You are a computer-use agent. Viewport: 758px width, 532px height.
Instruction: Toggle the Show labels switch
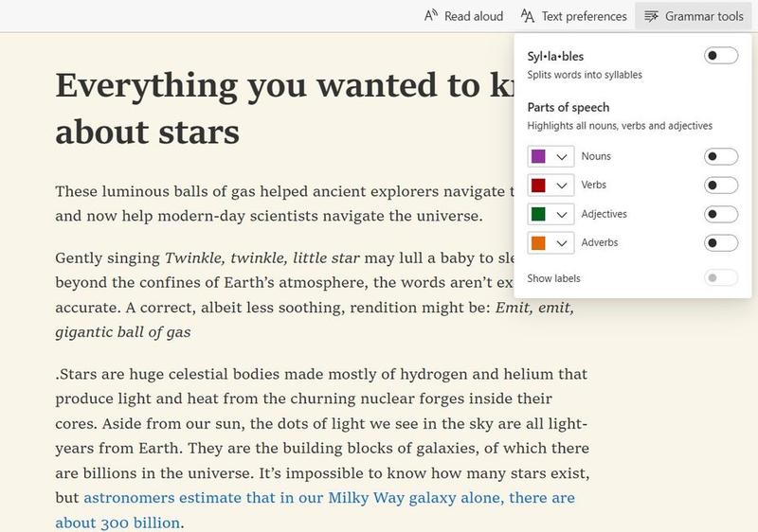tap(721, 278)
